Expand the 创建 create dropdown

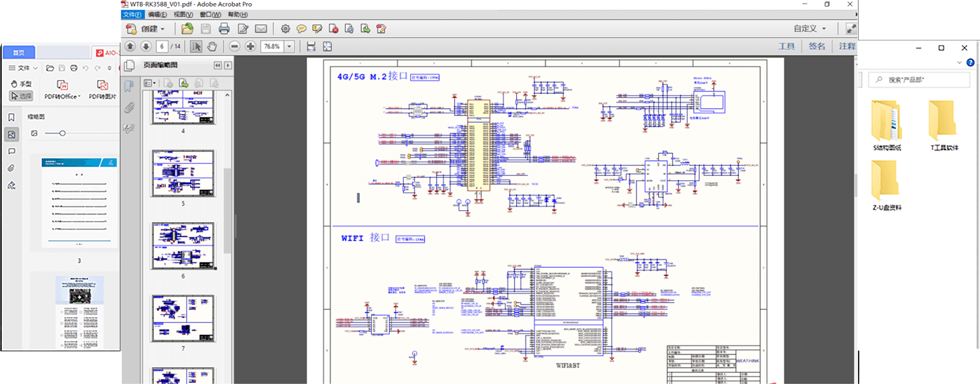coord(162,29)
